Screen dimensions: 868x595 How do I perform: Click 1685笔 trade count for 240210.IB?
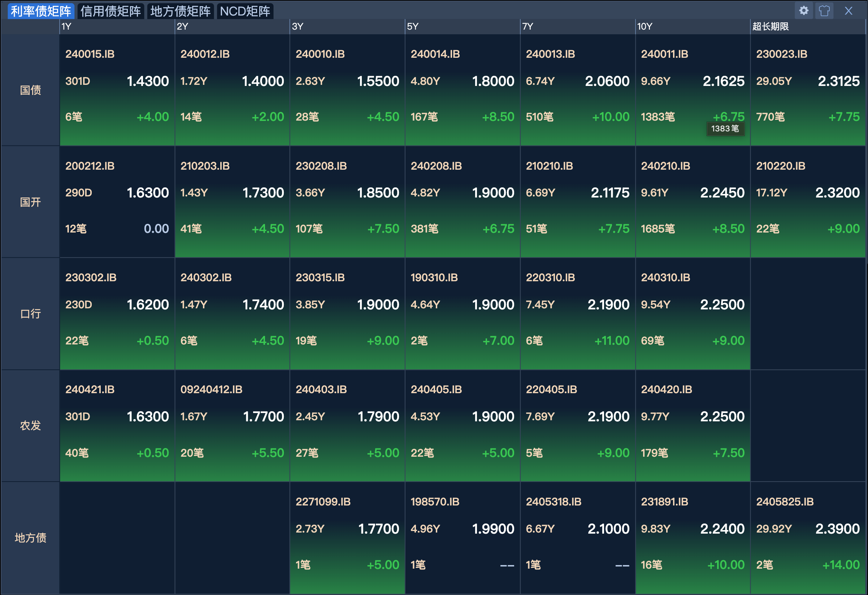coord(658,229)
